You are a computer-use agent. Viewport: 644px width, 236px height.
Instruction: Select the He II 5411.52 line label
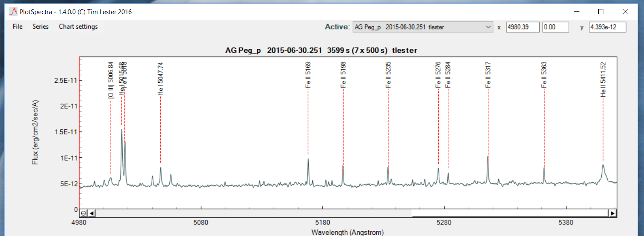point(603,79)
